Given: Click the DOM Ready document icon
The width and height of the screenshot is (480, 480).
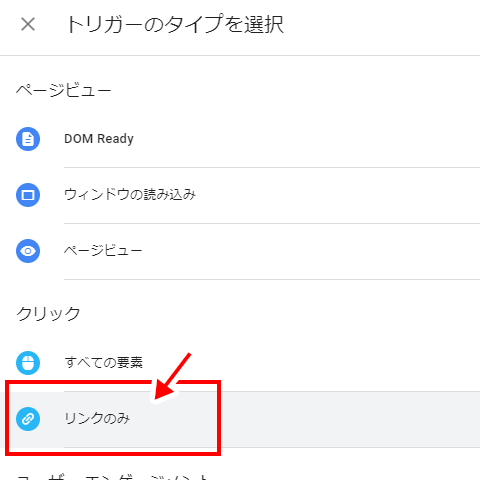Looking at the screenshot, I should coord(28,139).
